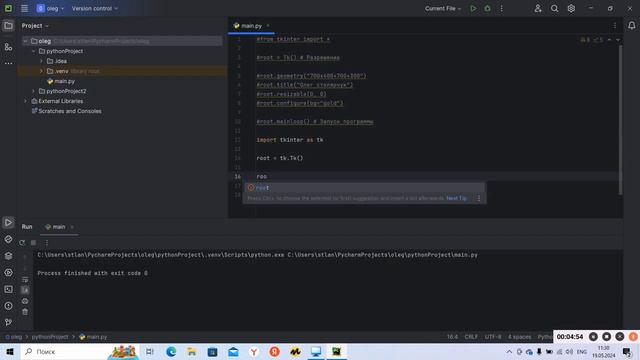Debug the current file with bug icon
The width and height of the screenshot is (640, 360).
pos(487,8)
